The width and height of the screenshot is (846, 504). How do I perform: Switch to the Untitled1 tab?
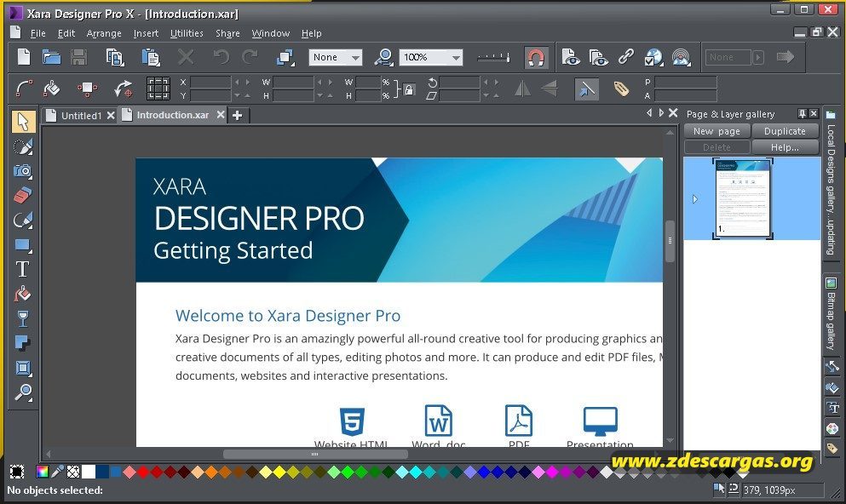coord(81,115)
